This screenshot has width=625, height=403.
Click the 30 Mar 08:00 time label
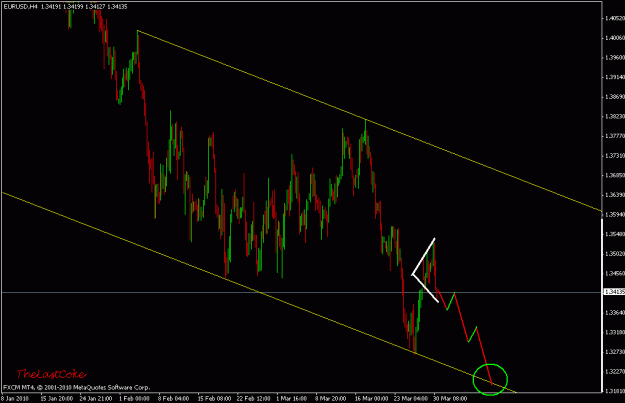coord(450,399)
